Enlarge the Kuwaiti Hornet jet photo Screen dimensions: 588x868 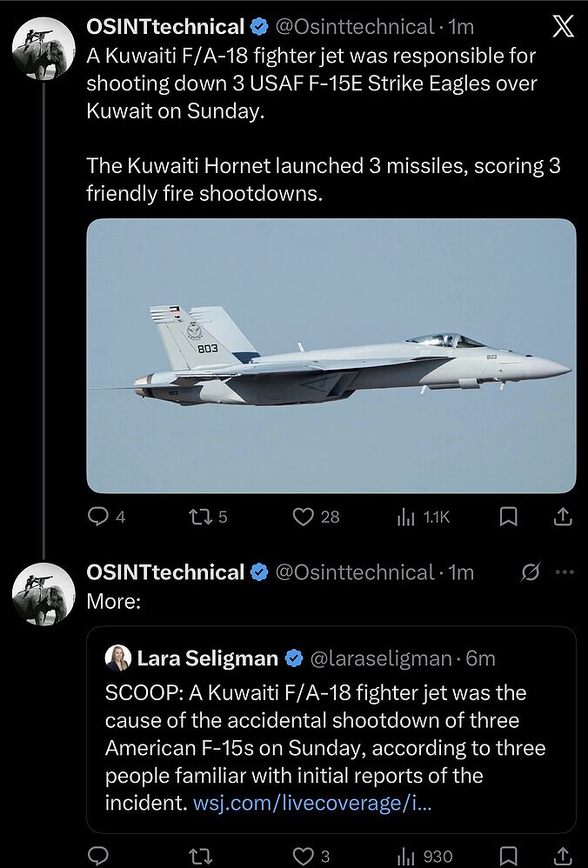331,356
